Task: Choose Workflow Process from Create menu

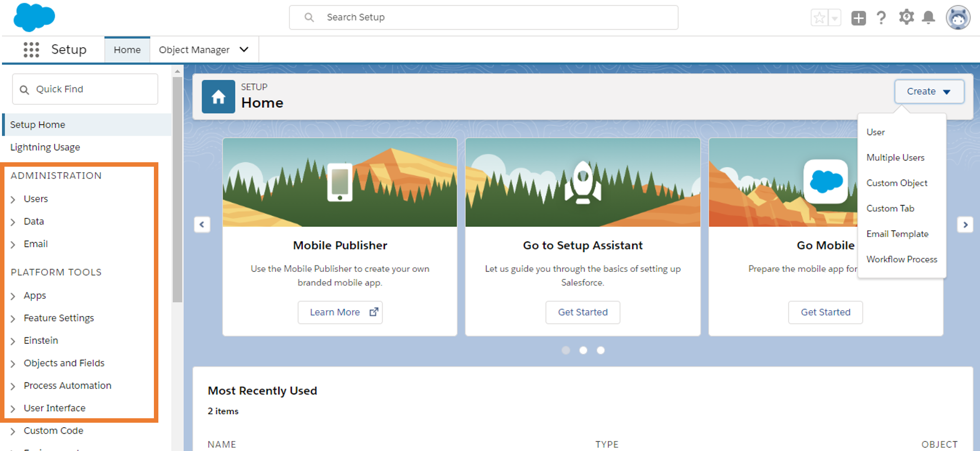Action: (x=902, y=259)
